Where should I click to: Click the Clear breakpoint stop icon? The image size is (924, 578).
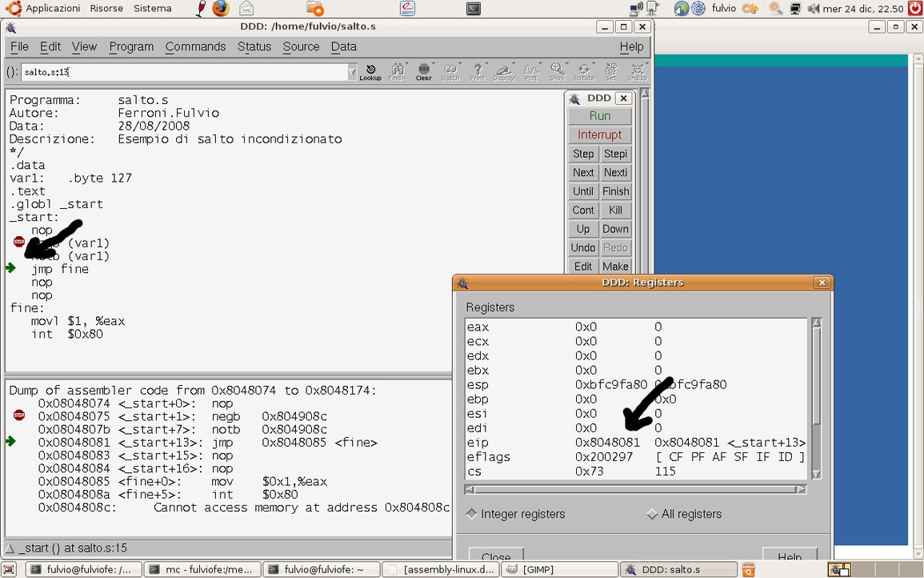pos(424,72)
